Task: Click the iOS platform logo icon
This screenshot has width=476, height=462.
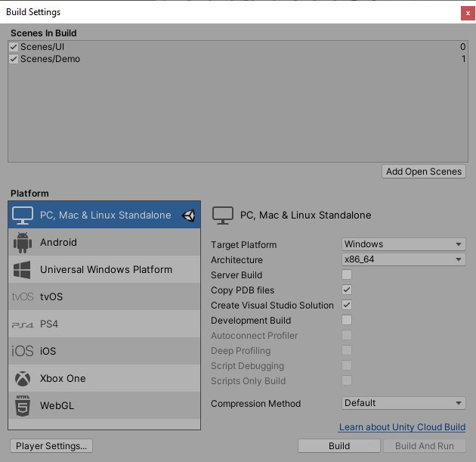Action: [23, 351]
